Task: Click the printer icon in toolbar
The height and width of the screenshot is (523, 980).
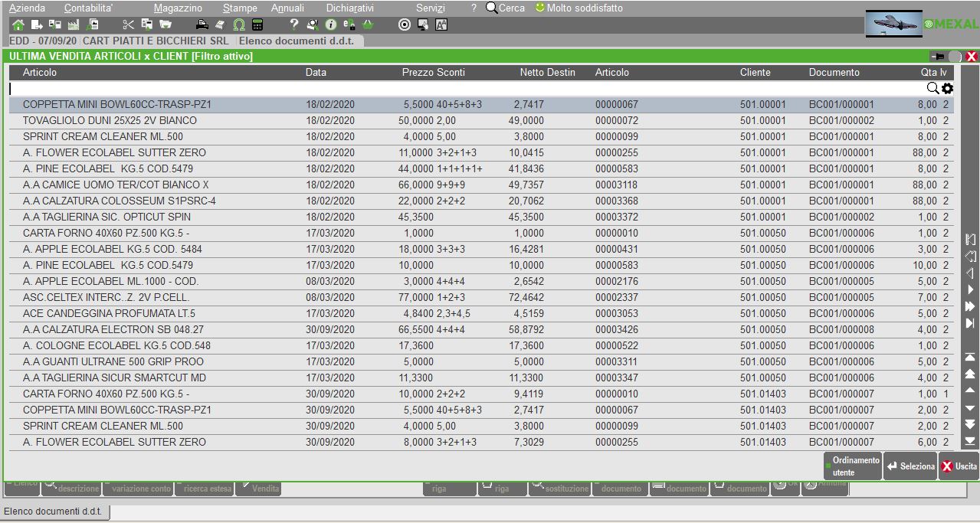Action: 202,25
